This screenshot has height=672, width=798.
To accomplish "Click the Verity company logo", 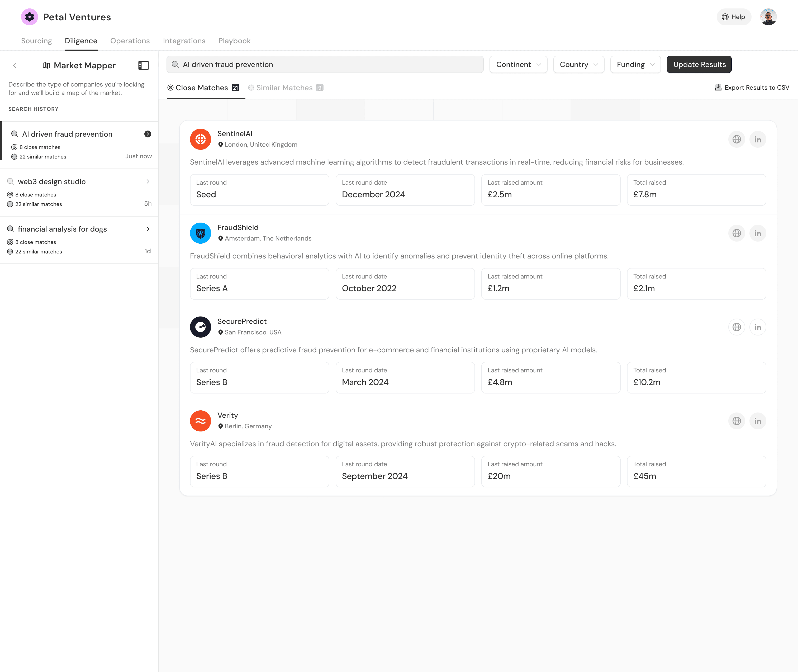I will tap(201, 421).
